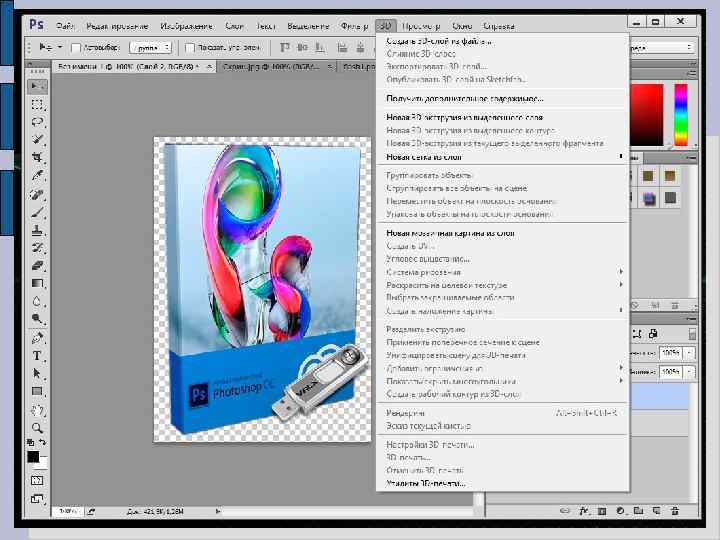Viewport: 720px width, 540px height.
Task: Create new adjustment layer icon
Action: pyautogui.click(x=620, y=511)
